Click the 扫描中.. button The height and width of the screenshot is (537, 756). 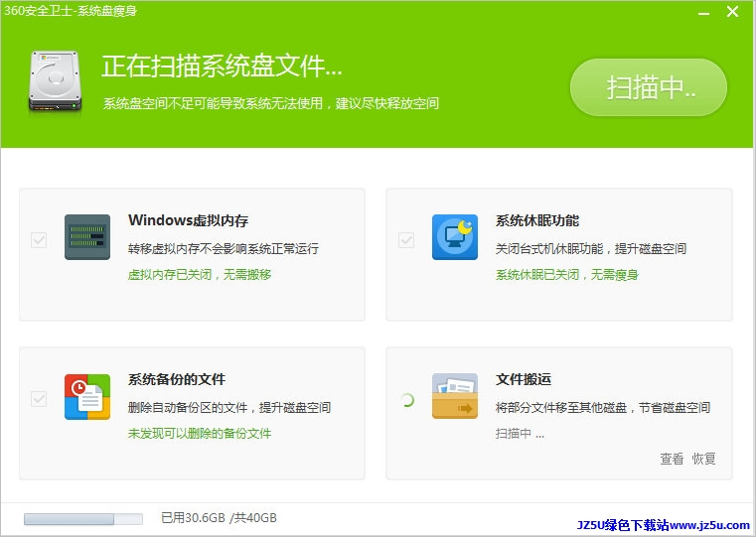point(649,87)
